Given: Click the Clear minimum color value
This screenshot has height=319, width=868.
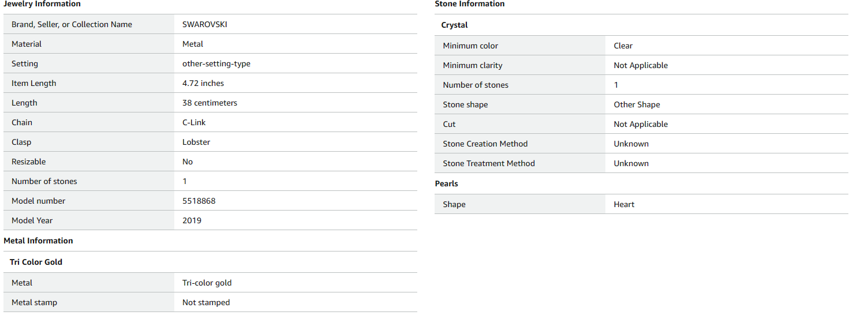Looking at the screenshot, I should (623, 46).
